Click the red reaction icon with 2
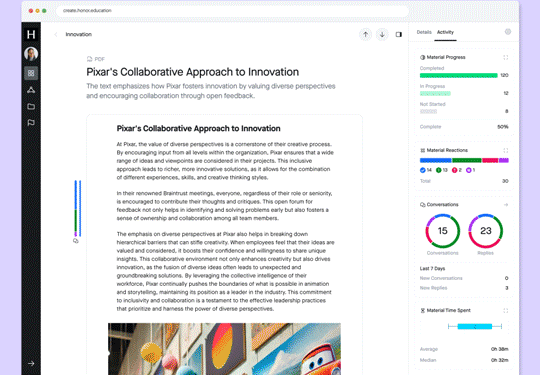The height and width of the screenshot is (375, 540). (455, 170)
